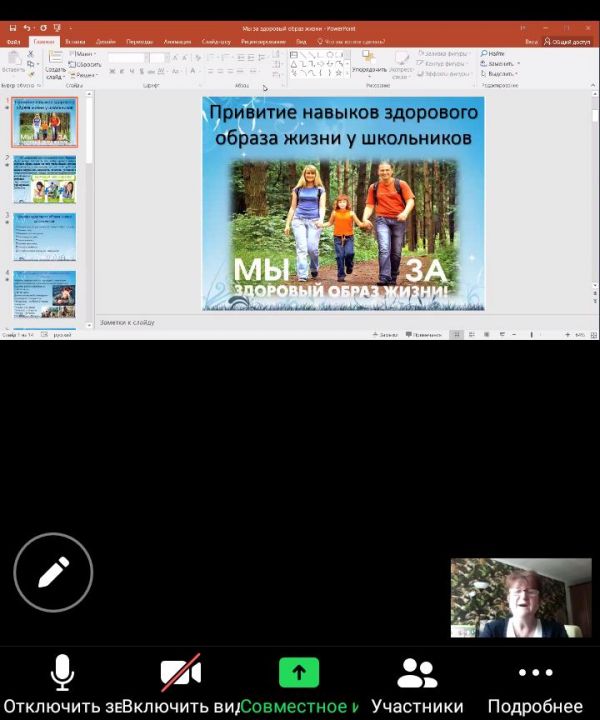The height and width of the screenshot is (720, 600).
Task: Click the Общий доступ share button
Action: 566,42
